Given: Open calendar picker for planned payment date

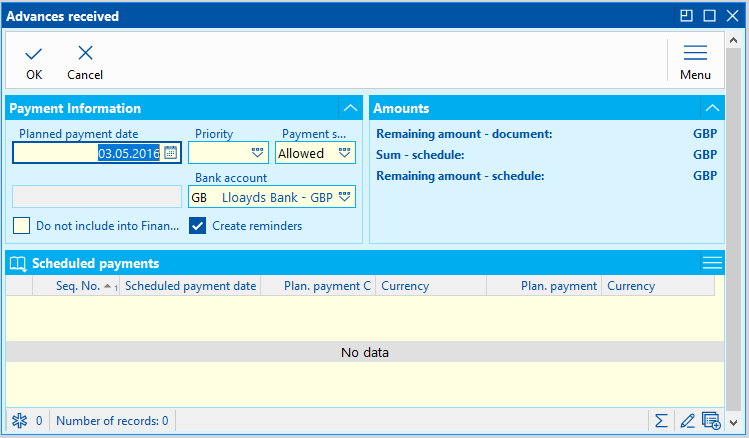Looking at the screenshot, I should 171,153.
